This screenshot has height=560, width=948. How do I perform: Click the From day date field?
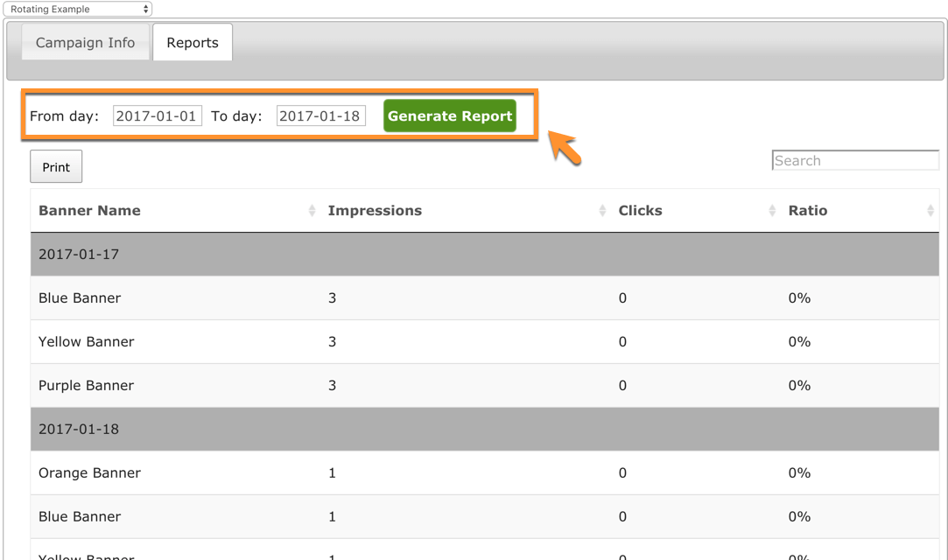pyautogui.click(x=158, y=116)
